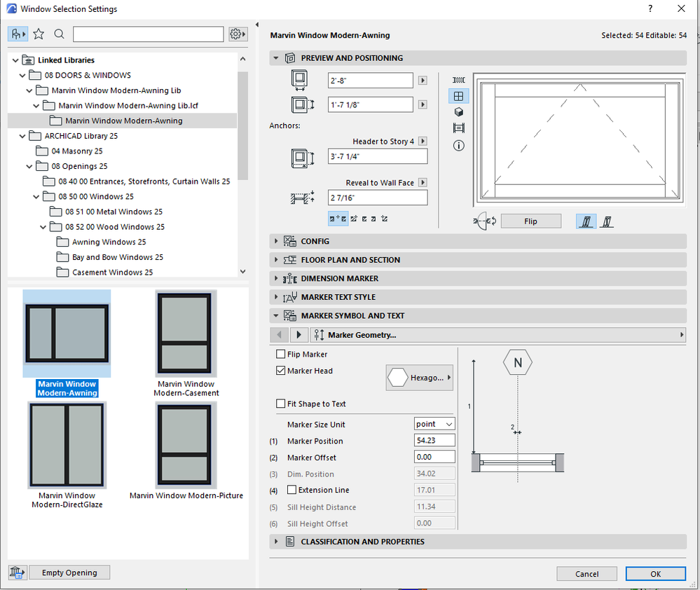700x590 pixels.
Task: Expand the Dimension Marker section
Action: tap(276, 278)
